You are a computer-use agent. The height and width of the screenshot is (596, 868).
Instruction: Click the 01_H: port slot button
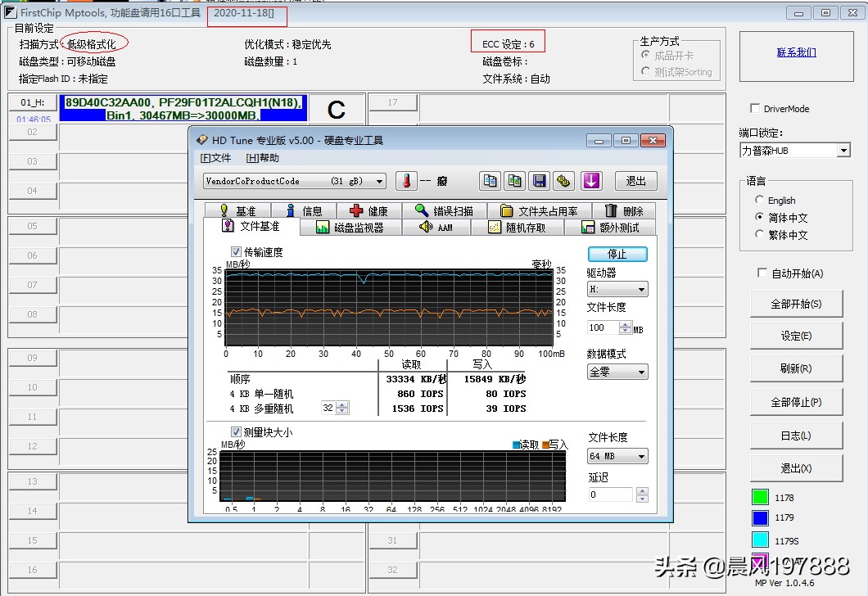33,102
